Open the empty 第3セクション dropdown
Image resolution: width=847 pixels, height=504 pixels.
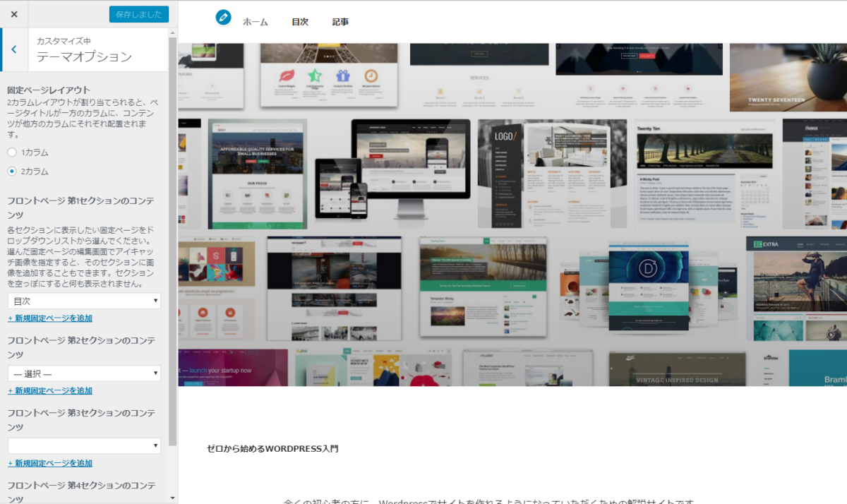84,446
